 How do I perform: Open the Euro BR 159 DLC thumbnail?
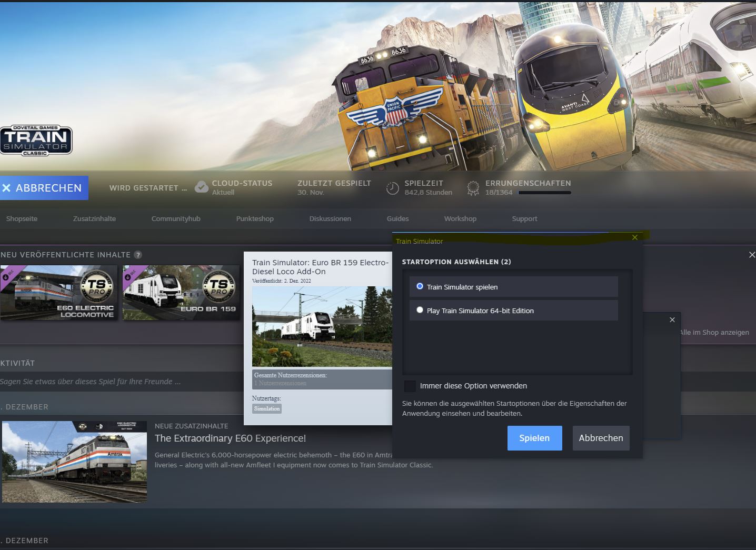(x=181, y=293)
